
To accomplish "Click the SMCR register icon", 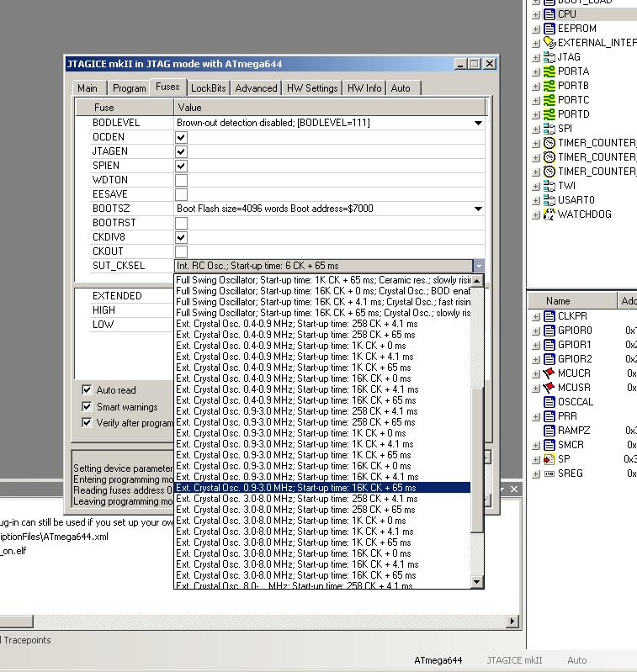I will [x=549, y=445].
